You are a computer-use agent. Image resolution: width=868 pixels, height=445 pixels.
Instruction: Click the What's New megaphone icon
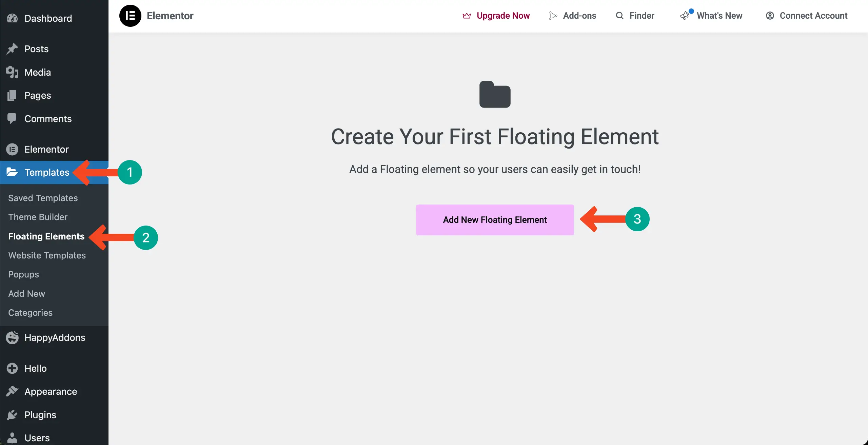point(685,16)
